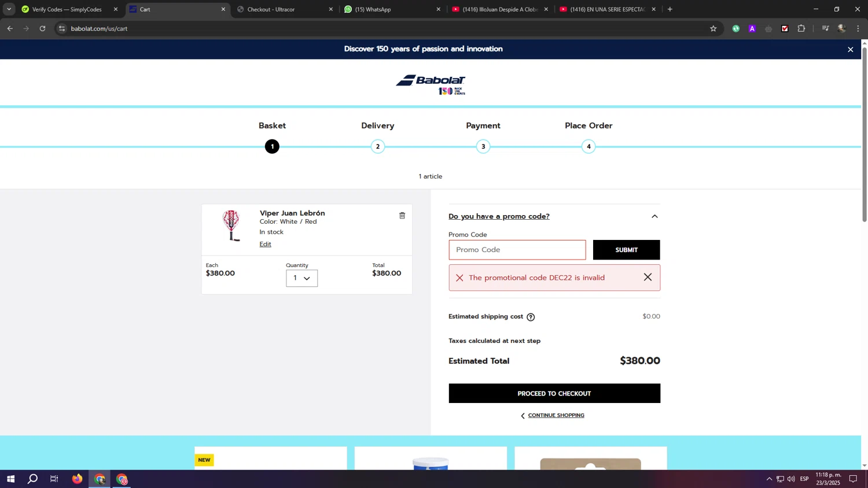868x488 pixels.
Task: View site information icon in address bar
Action: pos(62,28)
